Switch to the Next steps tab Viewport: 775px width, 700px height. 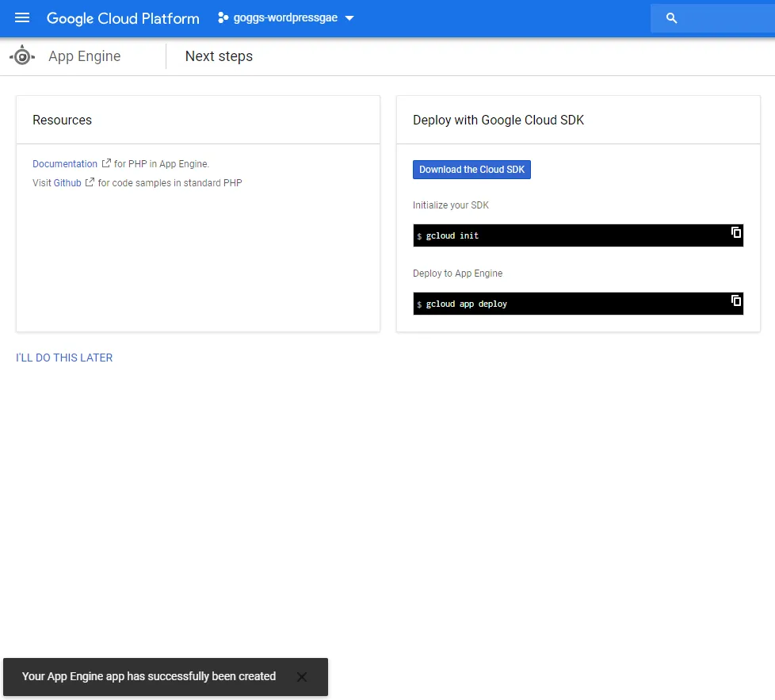point(219,55)
